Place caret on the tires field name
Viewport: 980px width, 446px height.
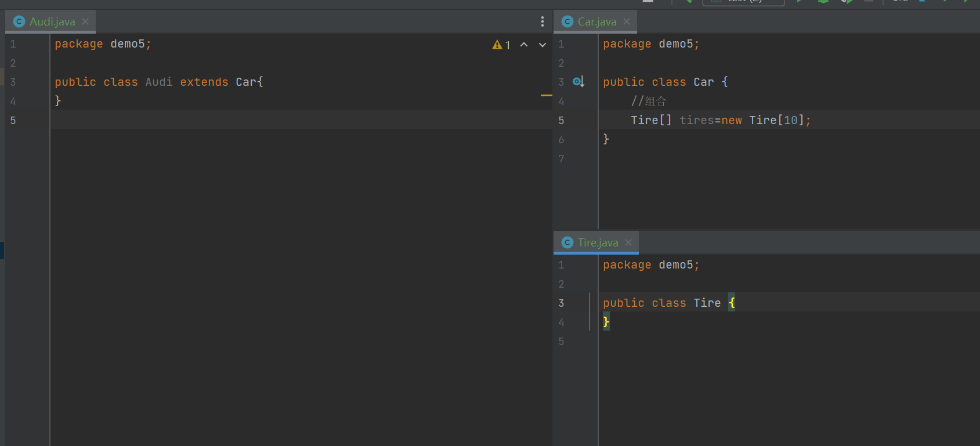coord(697,120)
